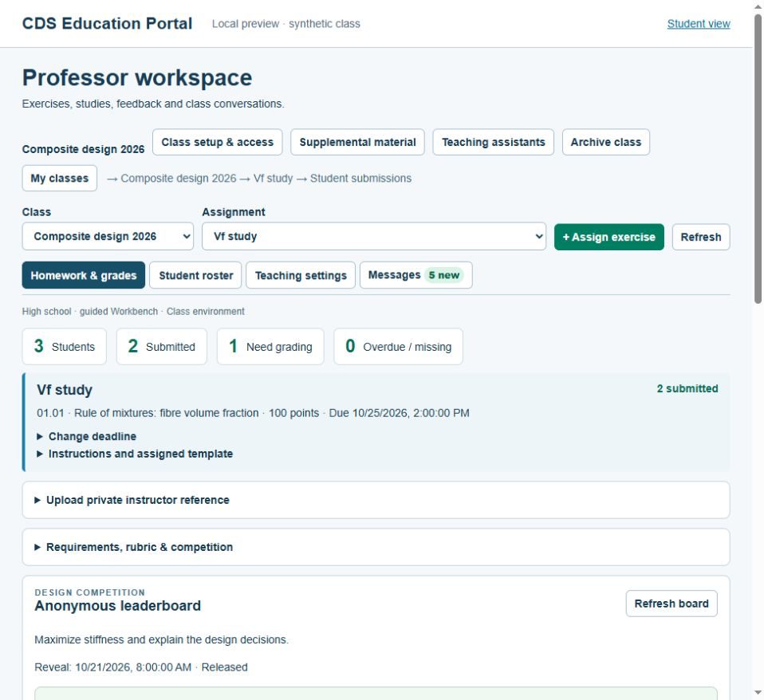Image resolution: width=764 pixels, height=700 pixels.
Task: Open Class setup & access
Action: click(217, 142)
